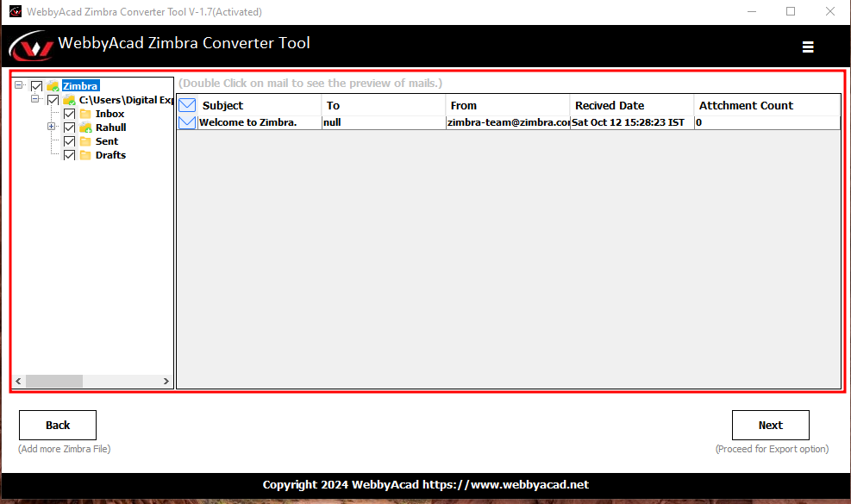Click envelope icon of Welcome to Zimbra mail
The width and height of the screenshot is (851, 504).
187,122
